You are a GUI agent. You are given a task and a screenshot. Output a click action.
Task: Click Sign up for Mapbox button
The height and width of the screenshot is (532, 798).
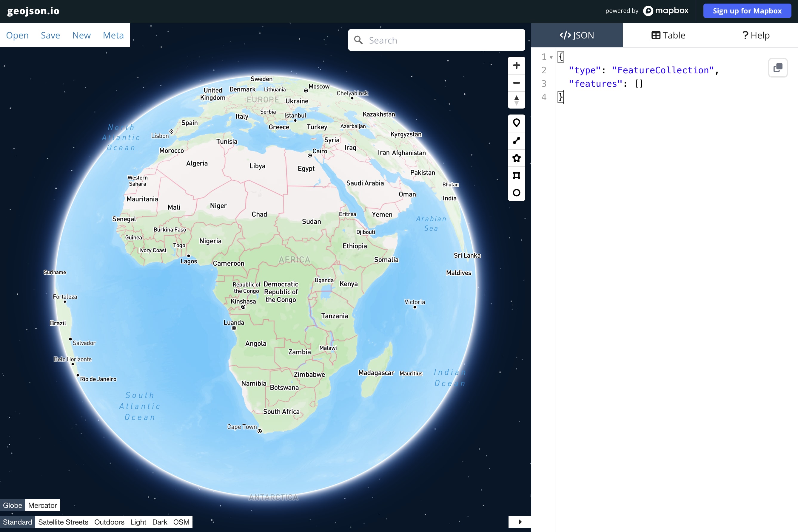point(747,11)
